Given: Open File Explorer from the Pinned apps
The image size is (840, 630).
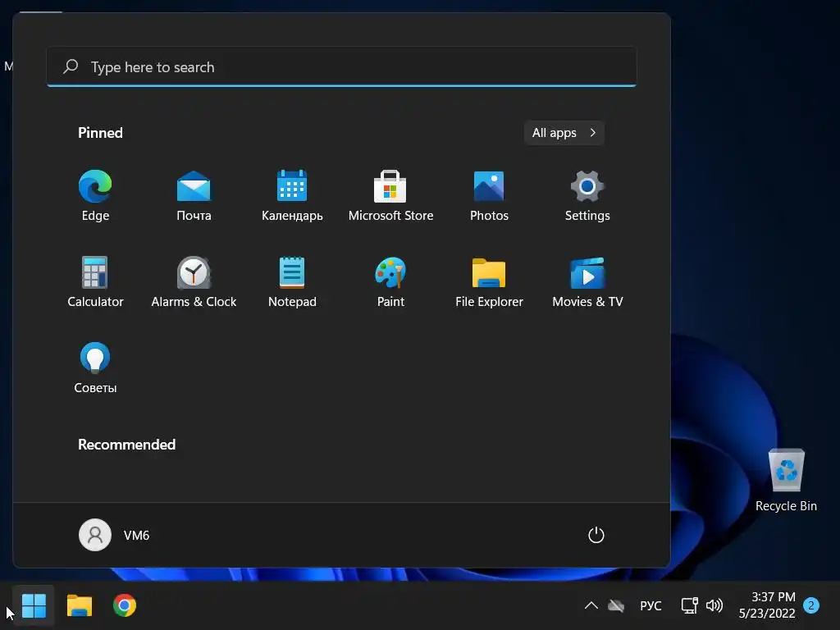Looking at the screenshot, I should click(x=489, y=282).
